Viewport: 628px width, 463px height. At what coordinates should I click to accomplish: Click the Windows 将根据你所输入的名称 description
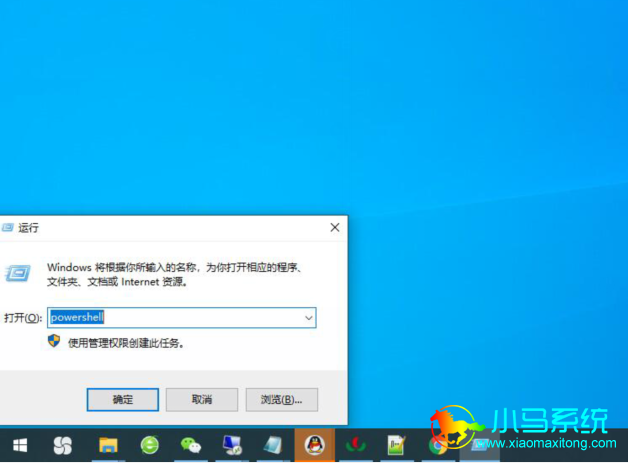(174, 275)
